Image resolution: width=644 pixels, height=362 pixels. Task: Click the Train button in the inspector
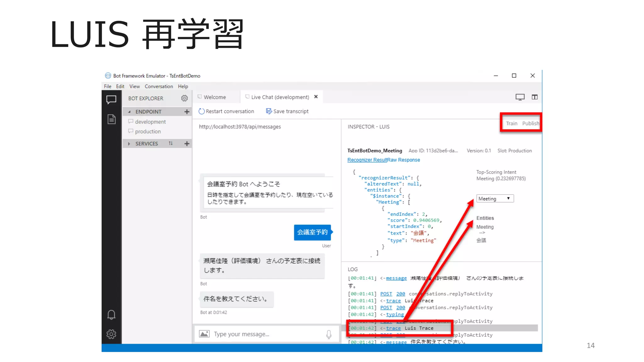(x=511, y=123)
